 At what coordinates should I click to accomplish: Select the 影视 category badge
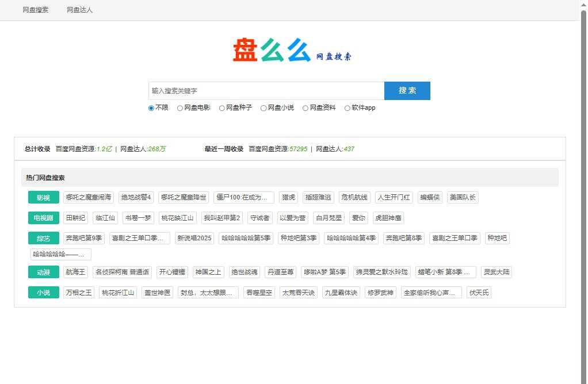tap(43, 197)
